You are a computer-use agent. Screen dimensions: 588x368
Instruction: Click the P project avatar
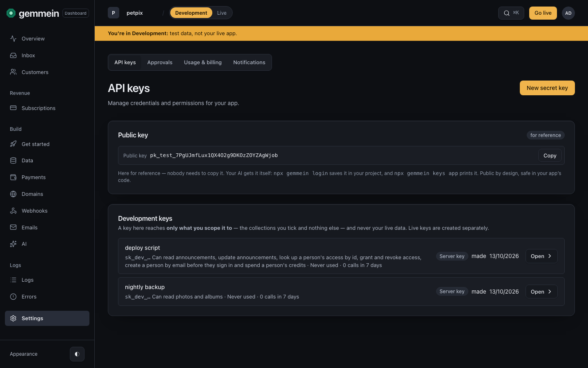point(114,13)
